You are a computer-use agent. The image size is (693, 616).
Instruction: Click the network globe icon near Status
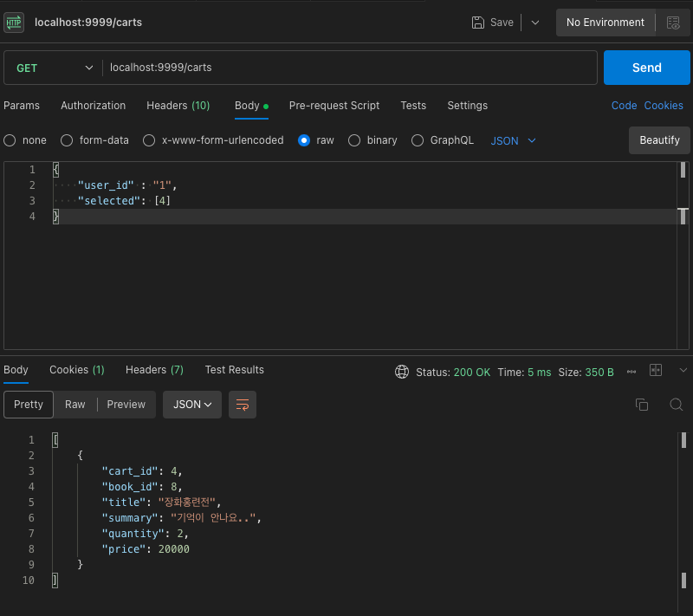(402, 372)
